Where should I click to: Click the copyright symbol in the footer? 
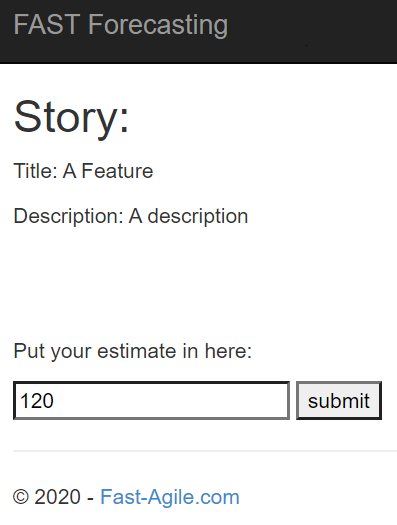[21, 497]
